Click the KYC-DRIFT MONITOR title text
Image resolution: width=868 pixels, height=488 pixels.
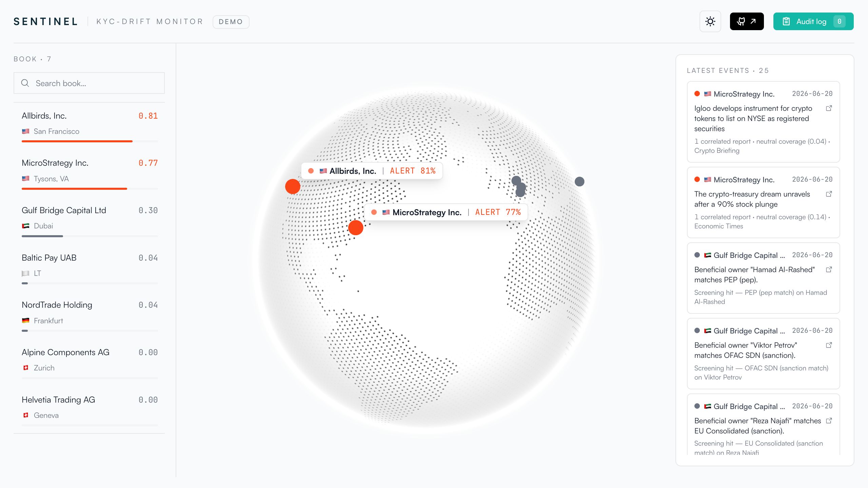[150, 22]
